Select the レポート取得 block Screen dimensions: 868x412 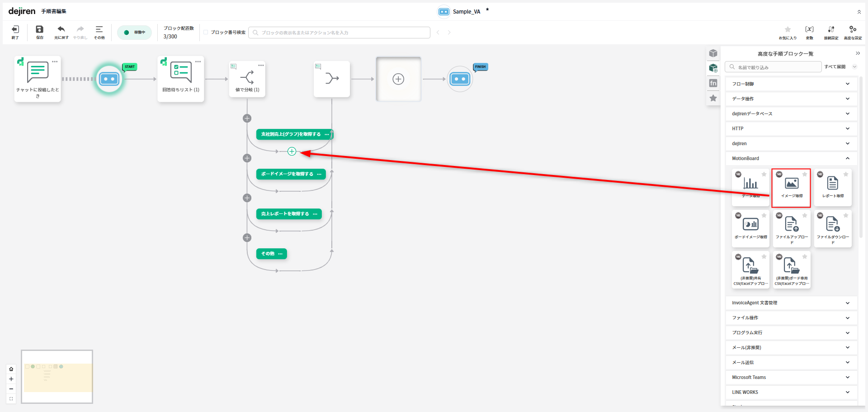click(x=832, y=187)
